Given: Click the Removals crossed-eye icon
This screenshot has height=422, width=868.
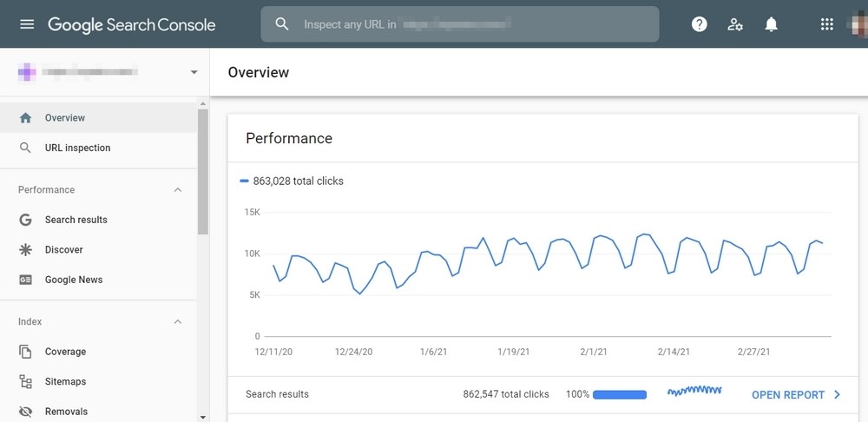Looking at the screenshot, I should tap(25, 412).
